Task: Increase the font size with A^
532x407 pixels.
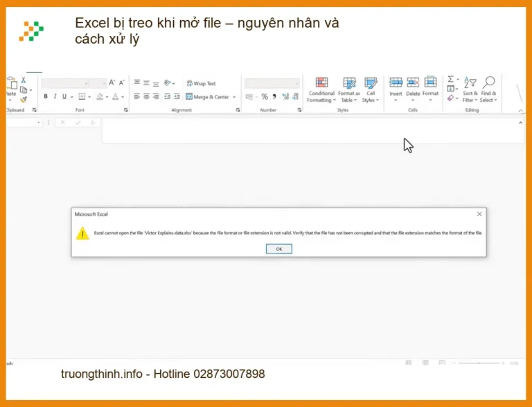Action: [x=112, y=83]
